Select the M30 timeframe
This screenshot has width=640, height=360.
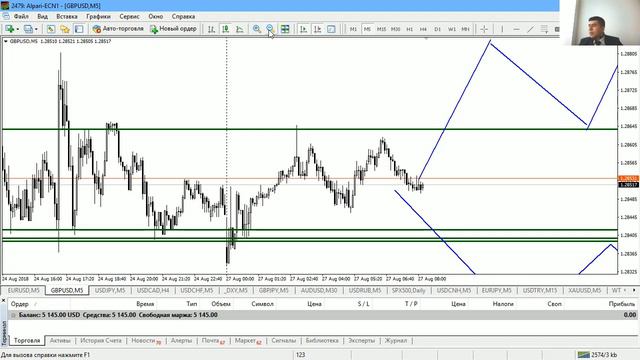395,29
